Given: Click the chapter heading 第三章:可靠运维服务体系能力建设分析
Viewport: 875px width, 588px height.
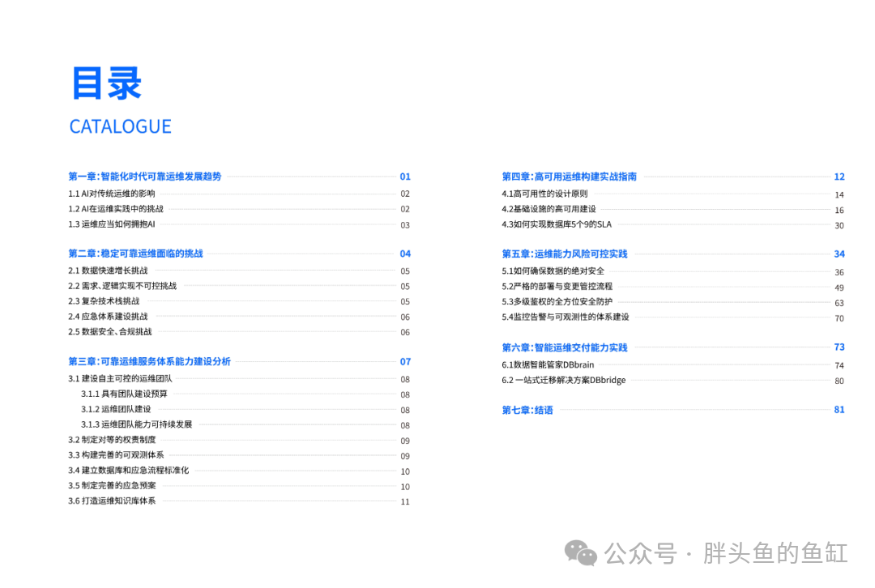Looking at the screenshot, I should (150, 361).
